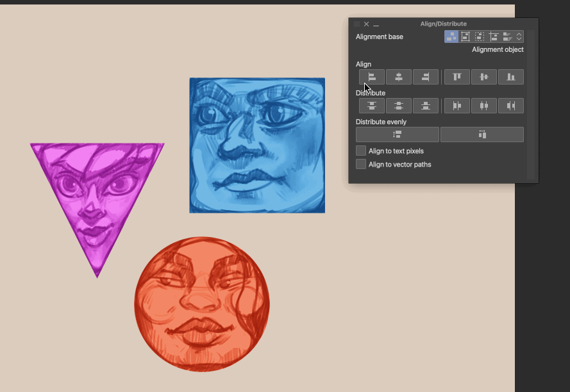Align objects to bottom edges

point(511,77)
